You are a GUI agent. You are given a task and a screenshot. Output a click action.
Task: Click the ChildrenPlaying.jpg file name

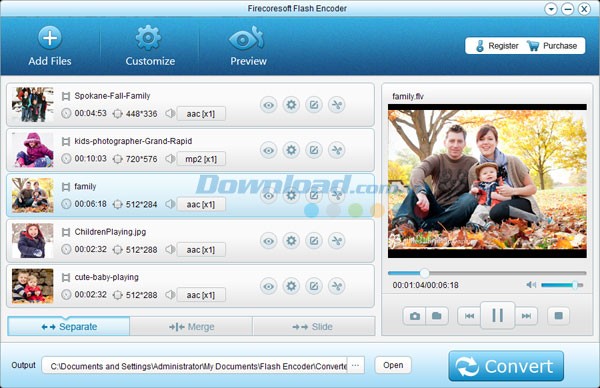pyautogui.click(x=110, y=232)
